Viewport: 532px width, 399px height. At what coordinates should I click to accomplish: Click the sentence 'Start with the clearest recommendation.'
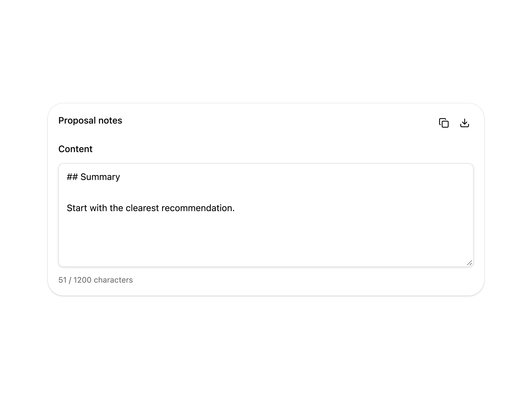[x=151, y=208]
